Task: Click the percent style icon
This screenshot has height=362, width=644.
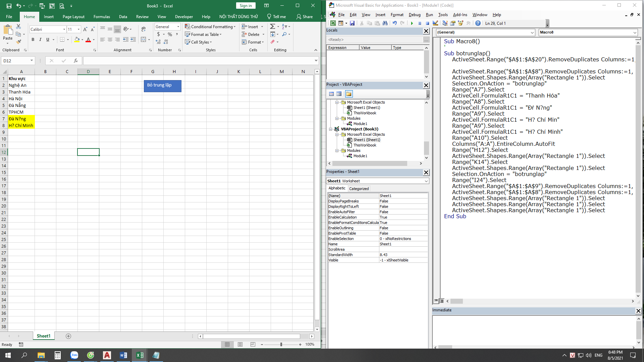Action: pos(170,34)
